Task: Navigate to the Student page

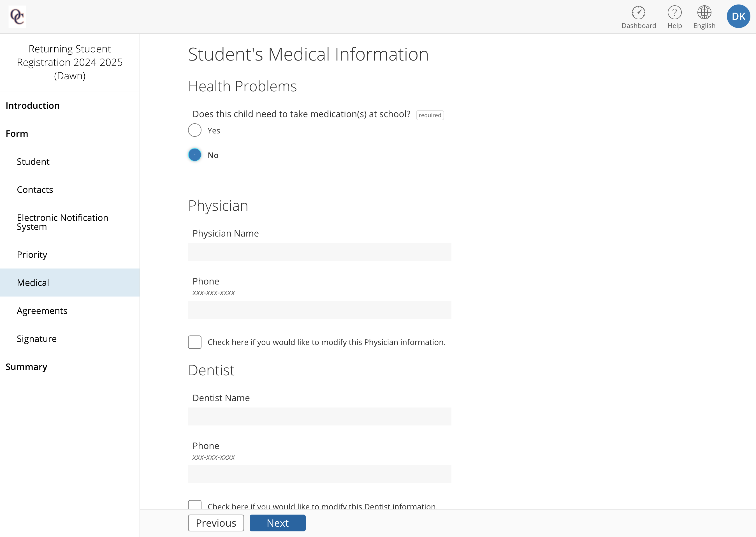Action: [x=70, y=162]
